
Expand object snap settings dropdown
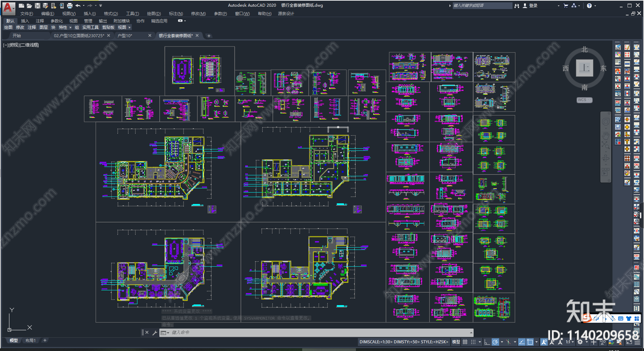(x=537, y=342)
